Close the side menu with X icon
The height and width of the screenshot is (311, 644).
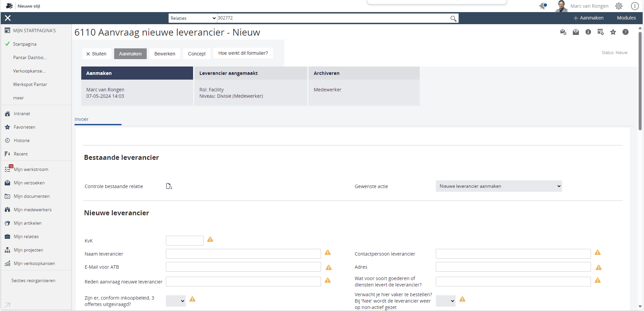[x=8, y=18]
